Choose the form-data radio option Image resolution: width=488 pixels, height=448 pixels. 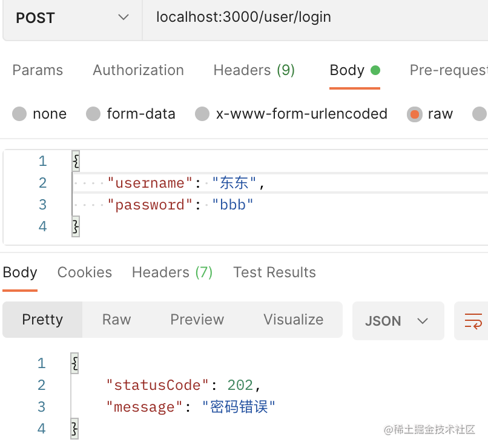click(x=93, y=114)
